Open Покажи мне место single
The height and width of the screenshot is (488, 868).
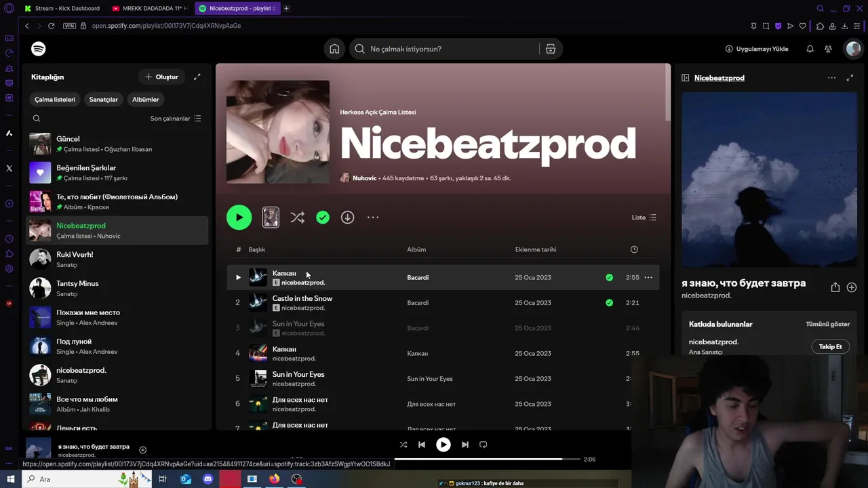click(x=117, y=318)
